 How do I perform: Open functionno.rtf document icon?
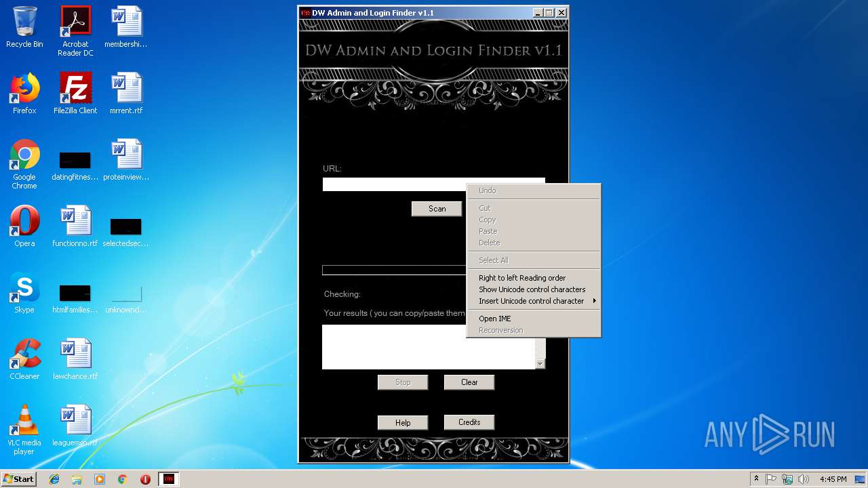[75, 227]
